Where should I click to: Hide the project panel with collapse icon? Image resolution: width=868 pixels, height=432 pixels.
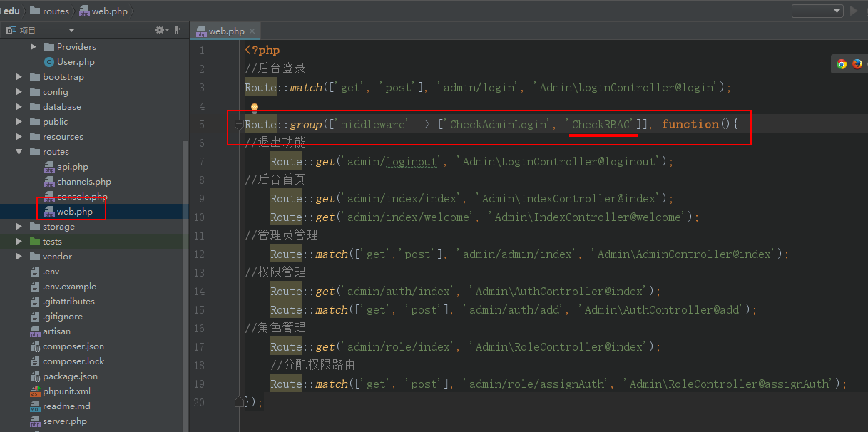[x=178, y=30]
